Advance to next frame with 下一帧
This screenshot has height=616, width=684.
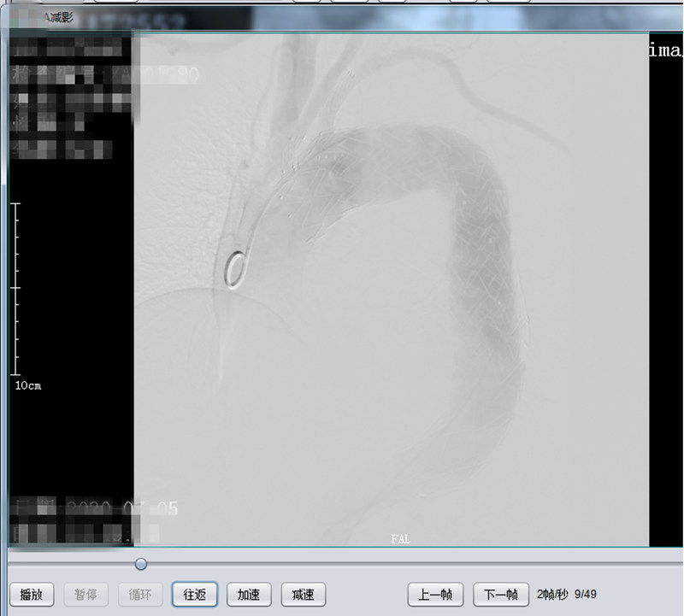pos(500,595)
